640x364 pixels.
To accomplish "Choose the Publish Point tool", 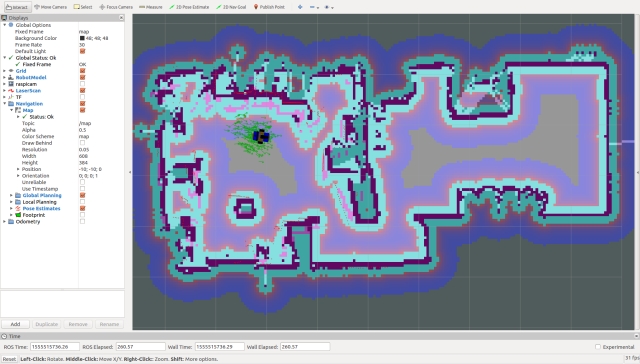I will pos(269,7).
